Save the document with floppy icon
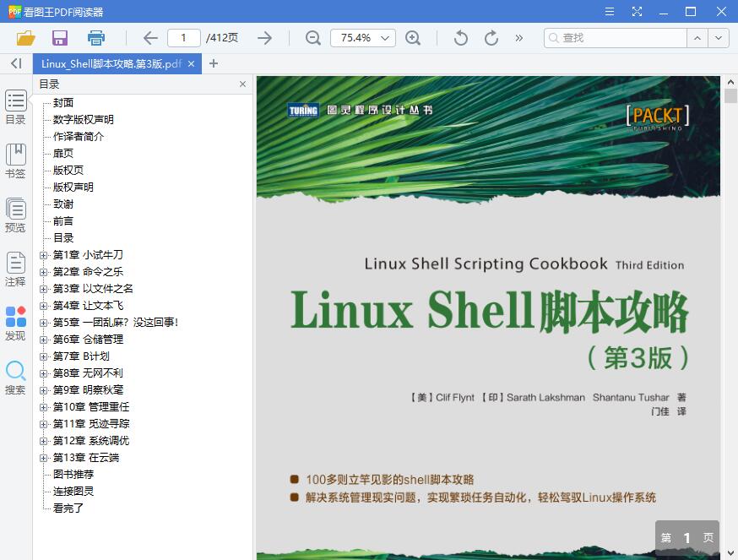This screenshot has height=560, width=738. [x=60, y=38]
